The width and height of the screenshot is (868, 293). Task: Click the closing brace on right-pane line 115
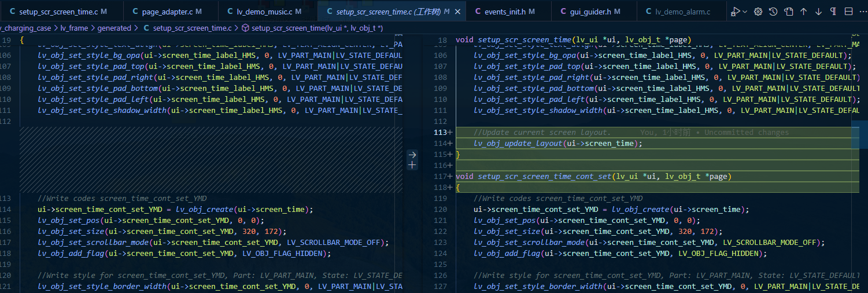coord(458,155)
